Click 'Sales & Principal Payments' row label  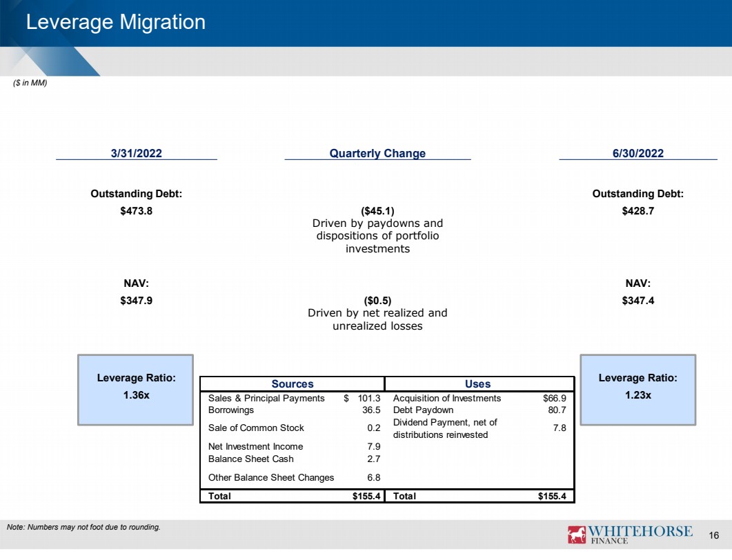266,398
